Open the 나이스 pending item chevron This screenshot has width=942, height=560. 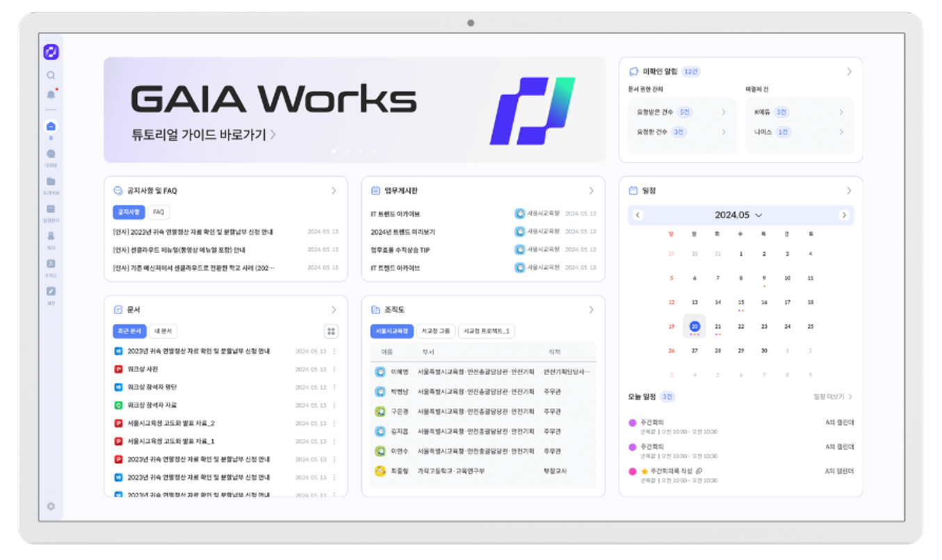tap(841, 132)
